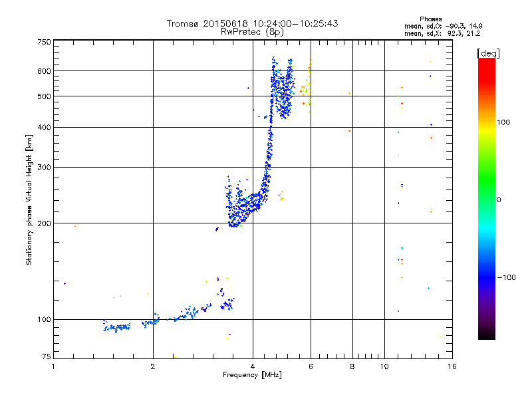The width and height of the screenshot is (532, 399).
Task: Click the y-axis tick '400'
Action: (x=45, y=128)
